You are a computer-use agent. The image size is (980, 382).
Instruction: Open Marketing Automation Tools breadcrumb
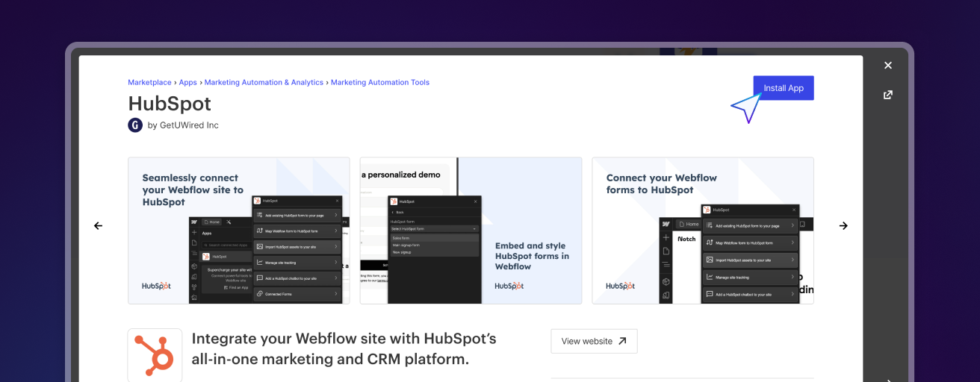tap(380, 83)
